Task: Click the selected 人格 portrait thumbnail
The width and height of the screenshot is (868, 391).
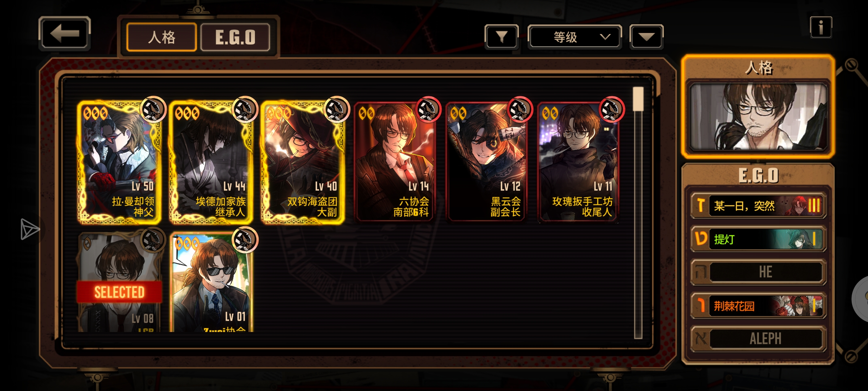Action: pyautogui.click(x=758, y=117)
